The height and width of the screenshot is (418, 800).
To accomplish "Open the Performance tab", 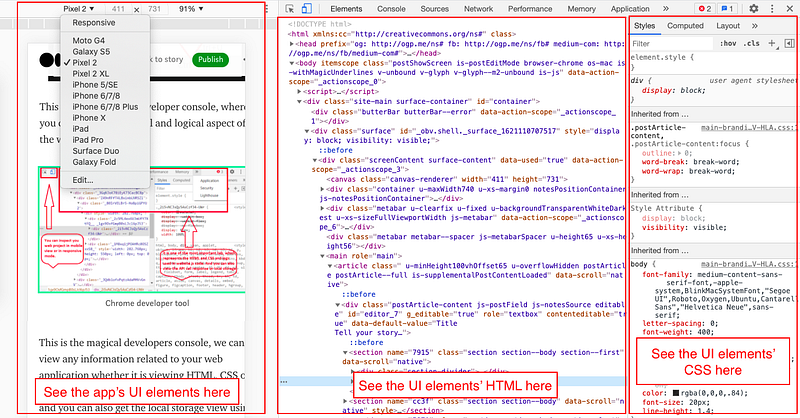I will pos(530,9).
